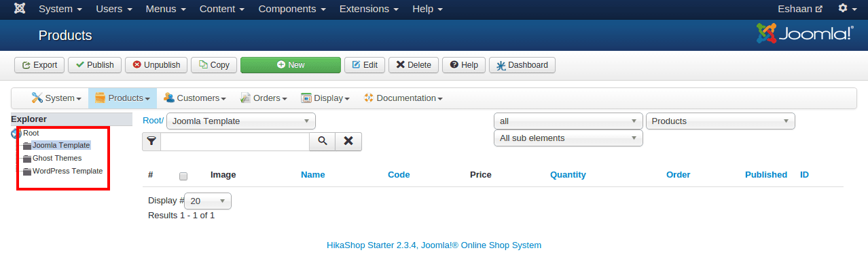This screenshot has width=868, height=261.
Task: Expand the HikaShop Products dropdown
Action: pos(122,98)
